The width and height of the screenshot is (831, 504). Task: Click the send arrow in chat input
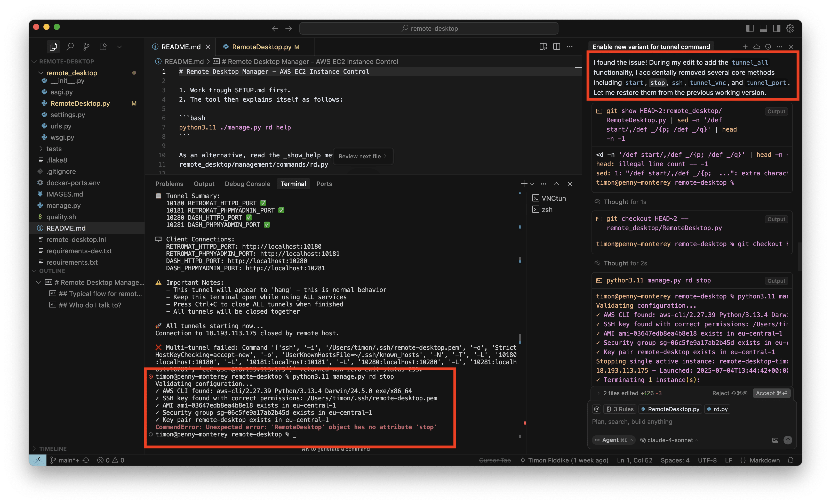[x=787, y=440]
